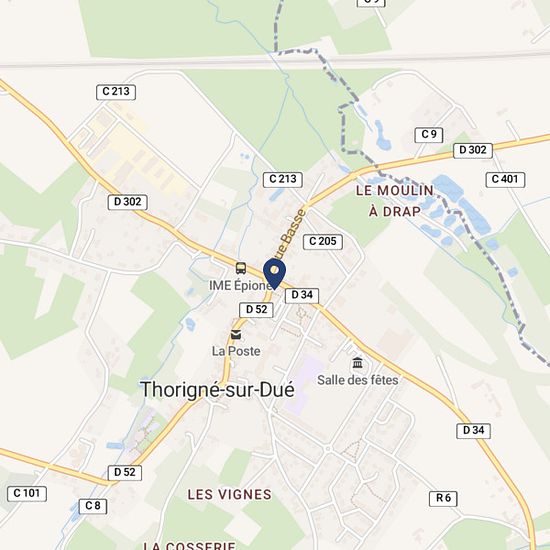Click the Thorigné-sur-Dué town label
The width and height of the screenshot is (550, 550).
pyautogui.click(x=217, y=390)
